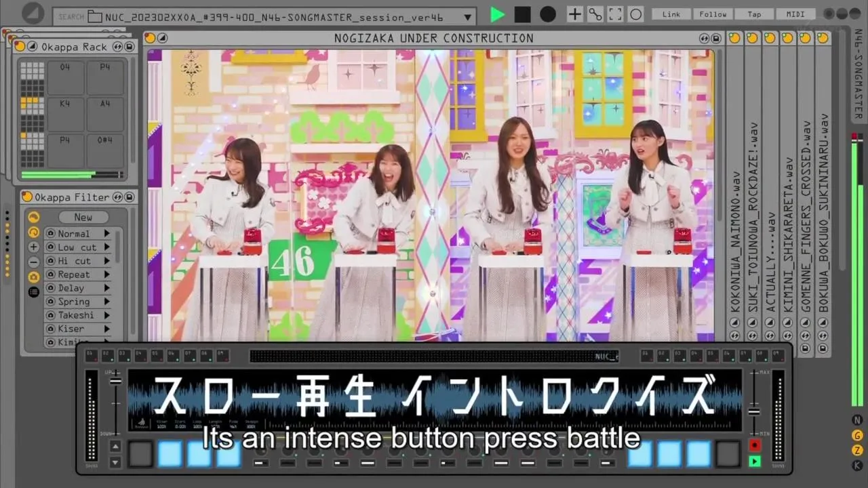Image resolution: width=868 pixels, height=488 pixels.
Task: Click the orange spiral icon in Filter sidebar
Action: pyautogui.click(x=33, y=232)
